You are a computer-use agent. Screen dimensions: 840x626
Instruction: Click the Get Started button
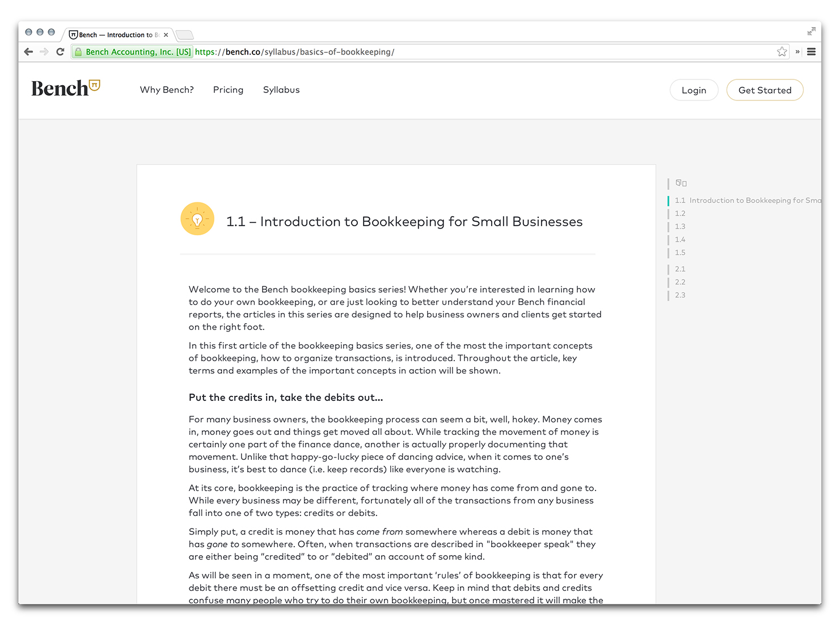[765, 90]
